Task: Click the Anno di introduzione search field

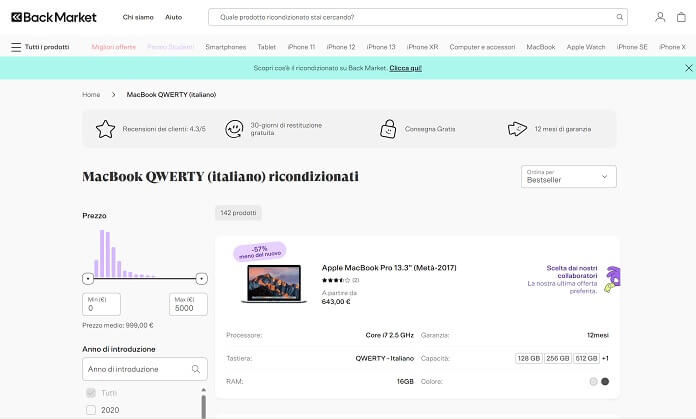Action: pos(145,369)
